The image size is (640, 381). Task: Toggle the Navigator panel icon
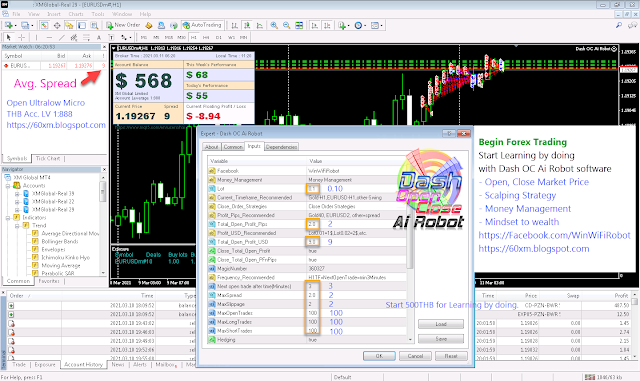69,25
